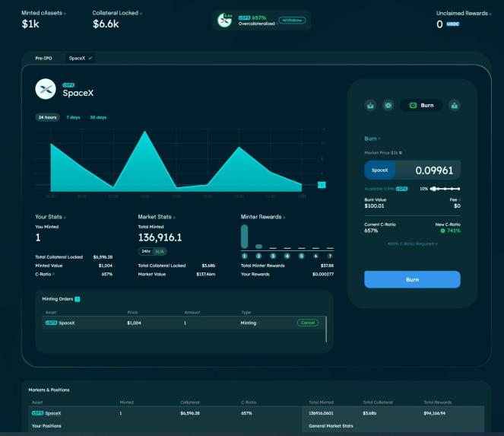
Task: Open the SpaceX asset tab with checkmark
Action: [81, 59]
